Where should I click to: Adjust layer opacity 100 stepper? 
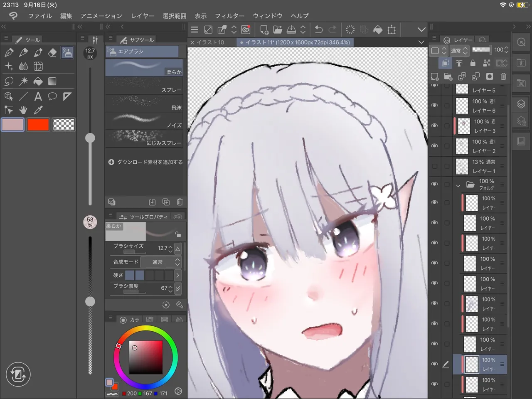506,50
